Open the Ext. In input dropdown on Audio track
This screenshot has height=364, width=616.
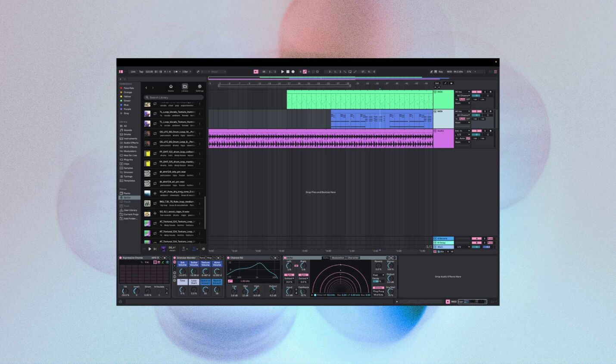coord(462,131)
